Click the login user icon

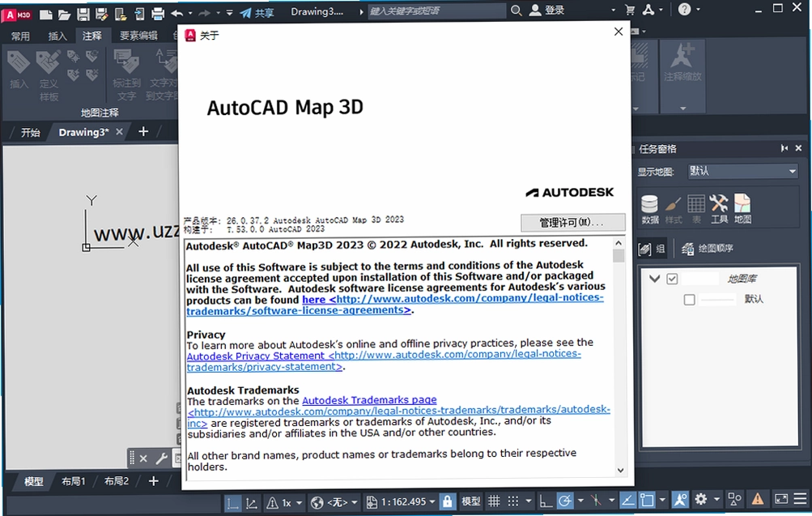[535, 10]
